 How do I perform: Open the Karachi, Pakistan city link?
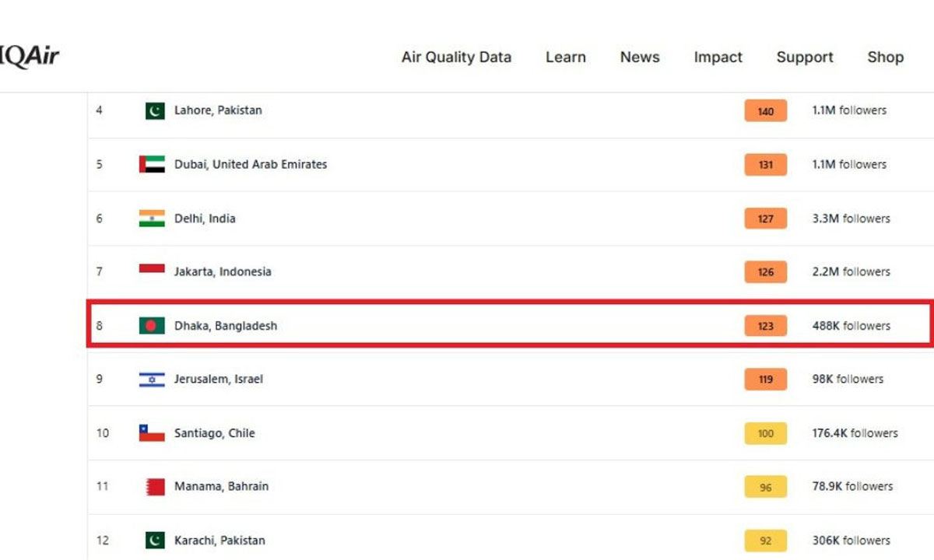click(x=219, y=541)
